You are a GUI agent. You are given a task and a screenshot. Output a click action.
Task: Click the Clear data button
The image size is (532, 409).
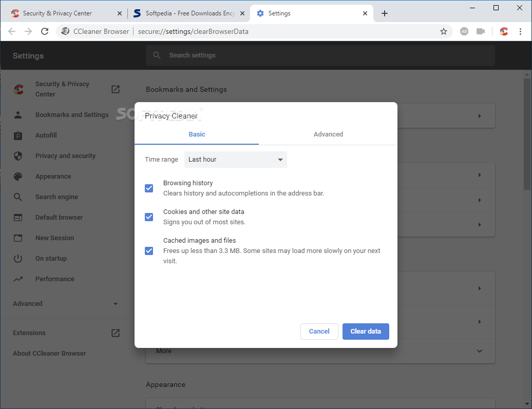click(366, 332)
